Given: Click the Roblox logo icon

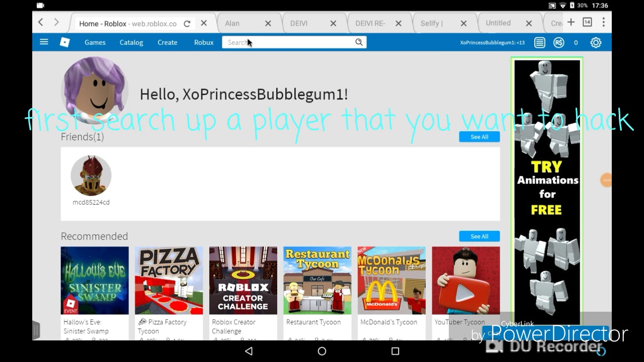Looking at the screenshot, I should click(65, 42).
